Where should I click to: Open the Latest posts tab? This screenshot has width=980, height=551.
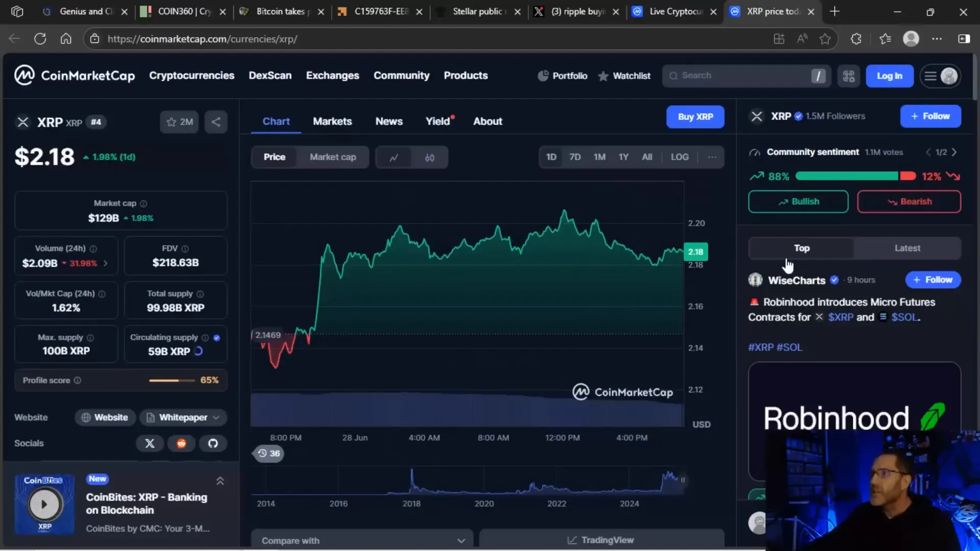[908, 248]
